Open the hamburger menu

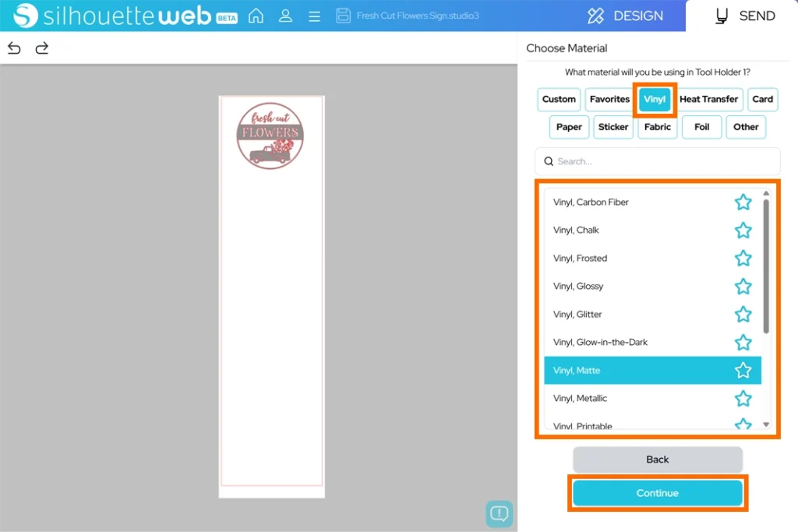point(314,16)
